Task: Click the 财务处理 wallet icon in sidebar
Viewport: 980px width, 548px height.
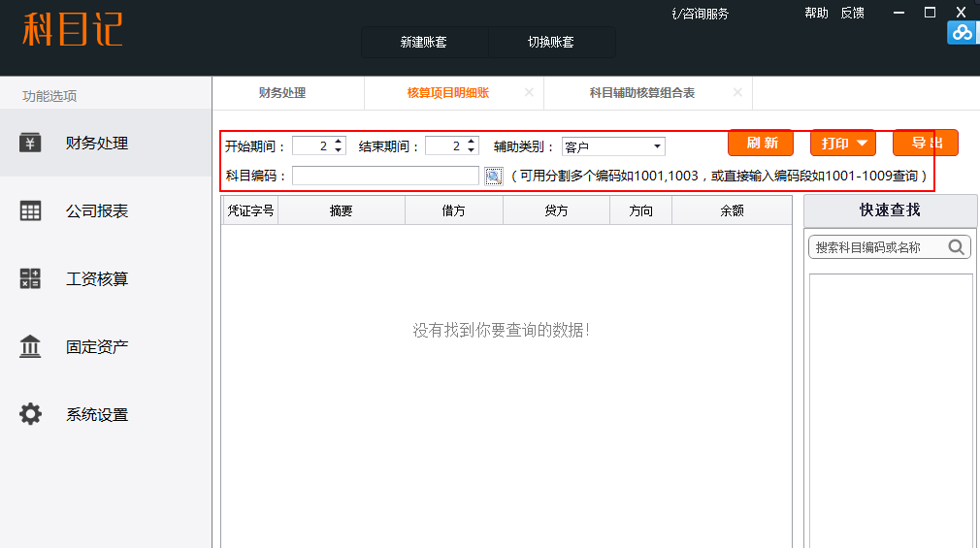Action: coord(30,143)
